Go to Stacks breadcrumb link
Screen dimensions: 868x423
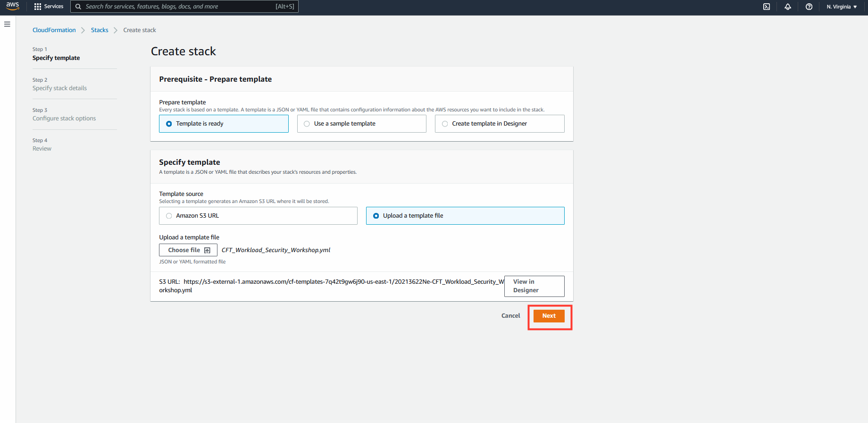100,30
